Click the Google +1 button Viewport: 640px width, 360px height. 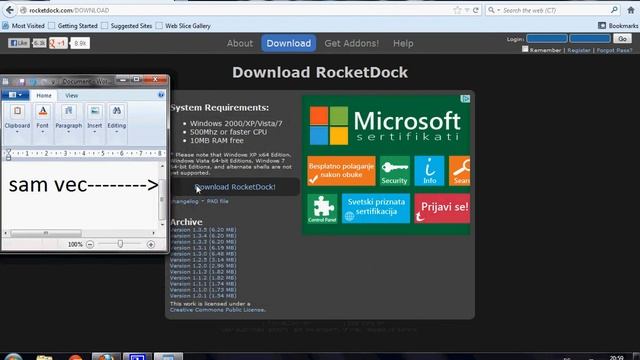tap(58, 43)
